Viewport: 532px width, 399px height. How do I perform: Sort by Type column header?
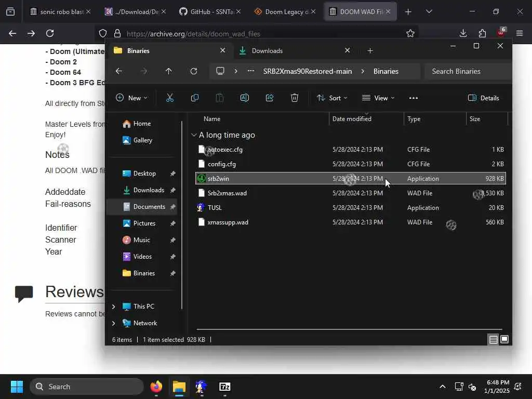click(414, 119)
